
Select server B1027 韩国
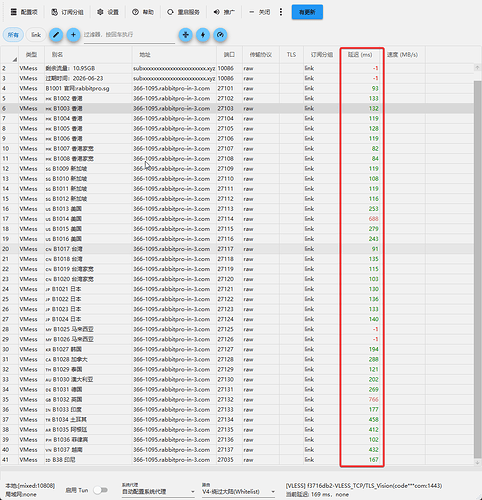(x=237, y=349)
